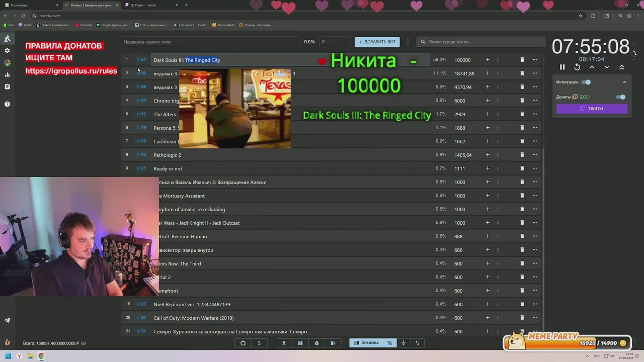
Task: Open the Kick bookmark
Action: (x=9, y=25)
